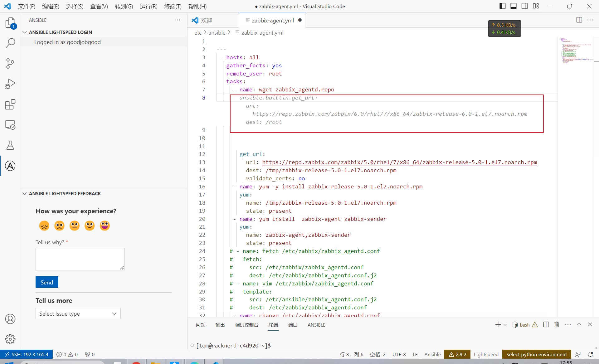599x364 pixels.
Task: Click Select python environment status item
Action: click(537, 354)
